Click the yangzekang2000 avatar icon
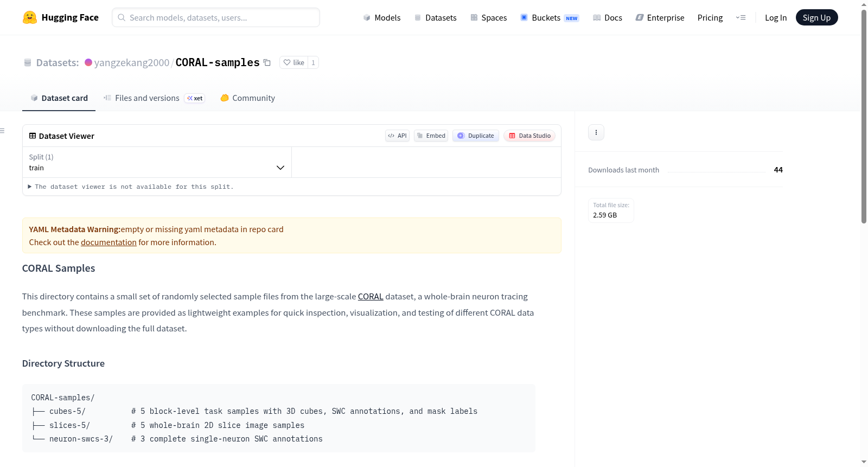 pyautogui.click(x=88, y=62)
